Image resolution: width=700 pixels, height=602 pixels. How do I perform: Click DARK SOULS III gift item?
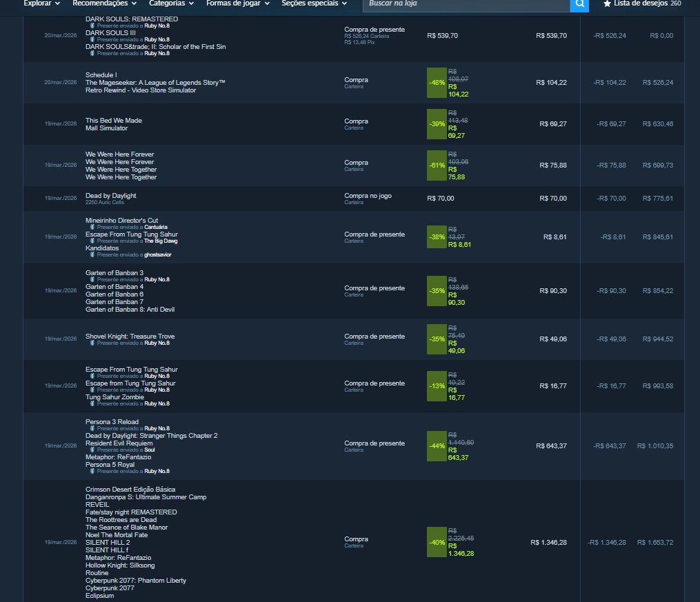(x=110, y=33)
